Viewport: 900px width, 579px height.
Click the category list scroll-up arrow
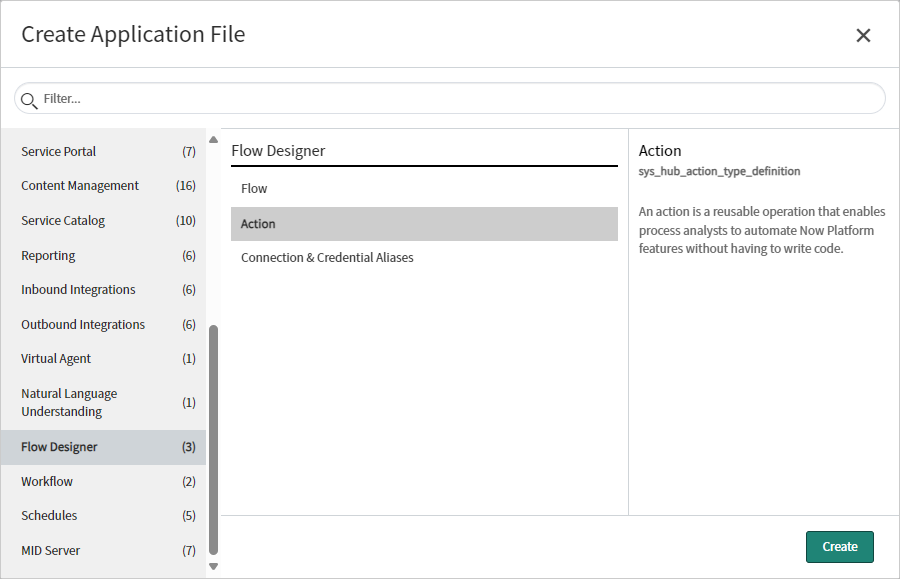(x=214, y=139)
